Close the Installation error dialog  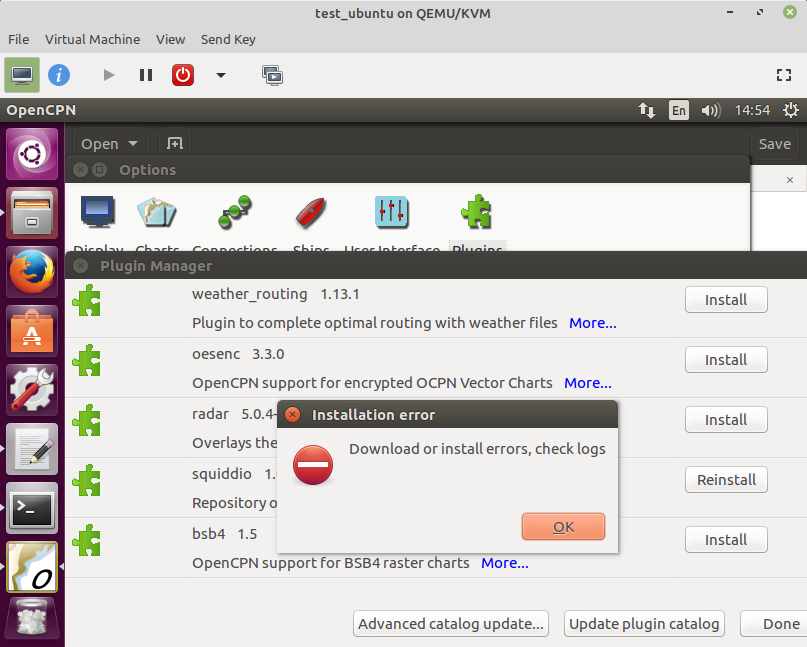[292, 415]
